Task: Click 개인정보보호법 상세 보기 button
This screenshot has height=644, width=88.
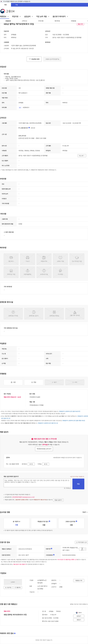Action: pos(44,449)
